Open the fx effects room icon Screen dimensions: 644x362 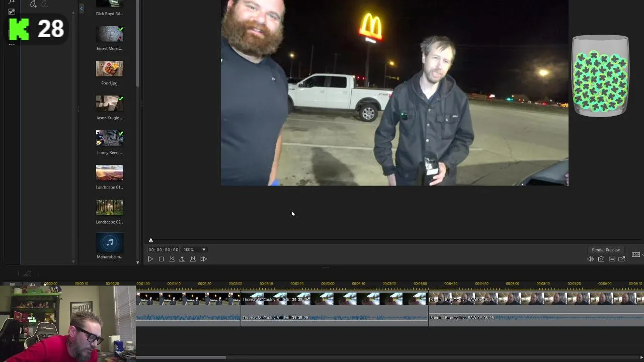pos(11,2)
